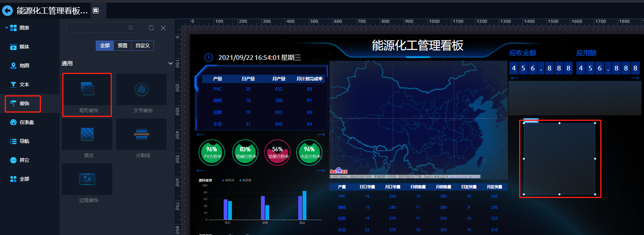Click the first digit of 应收金额 counter

tap(514, 68)
